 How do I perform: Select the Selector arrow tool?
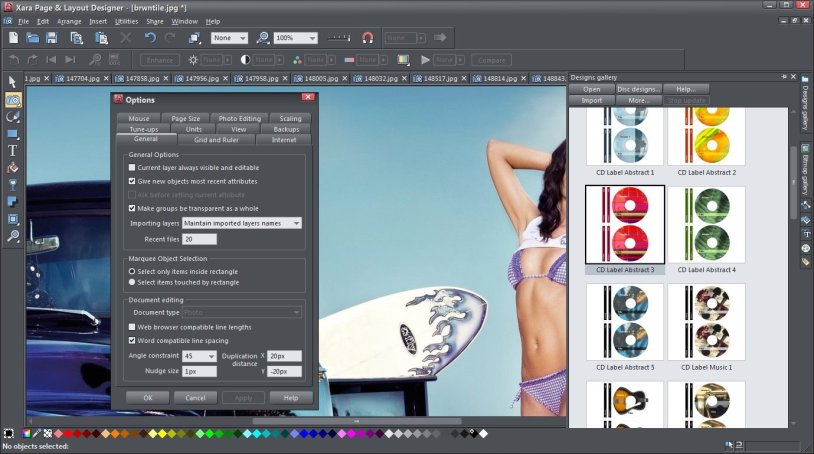(x=13, y=81)
